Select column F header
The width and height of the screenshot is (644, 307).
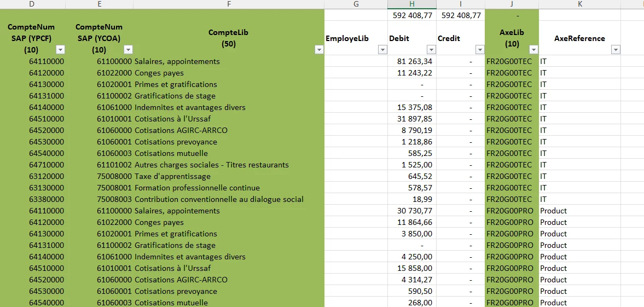229,4
